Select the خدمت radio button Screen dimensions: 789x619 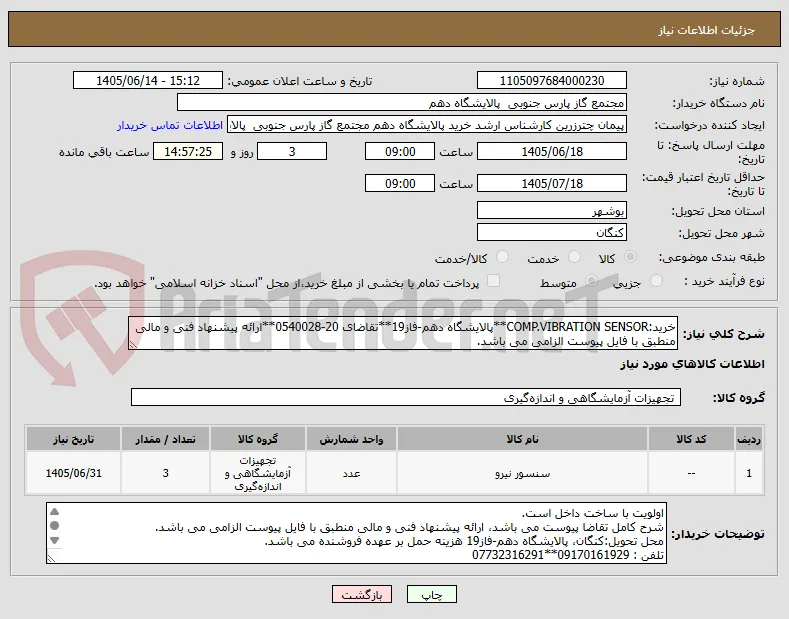574,257
